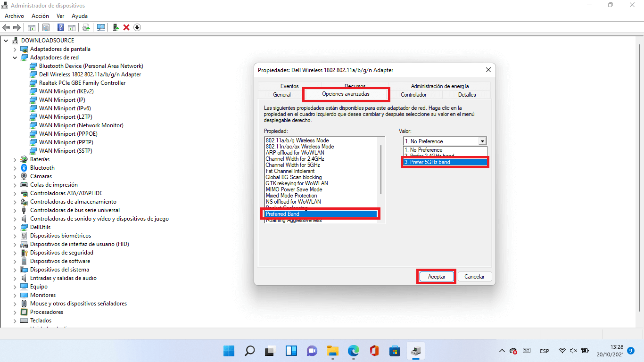
Task: Click the Cancelar button
Action: (x=475, y=277)
